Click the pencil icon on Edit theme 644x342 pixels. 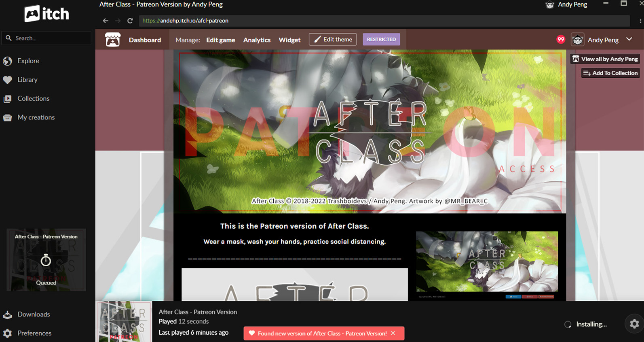[318, 39]
